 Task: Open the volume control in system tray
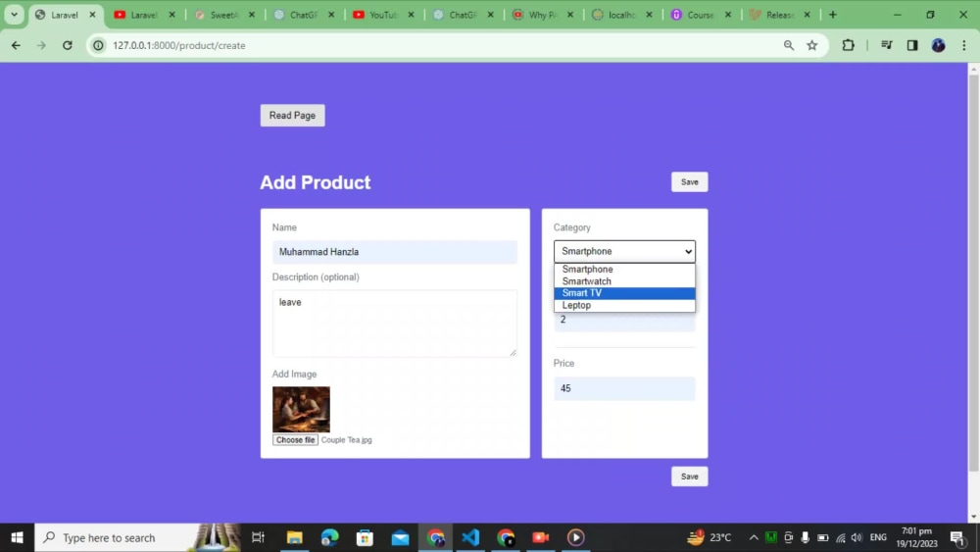[857, 537]
